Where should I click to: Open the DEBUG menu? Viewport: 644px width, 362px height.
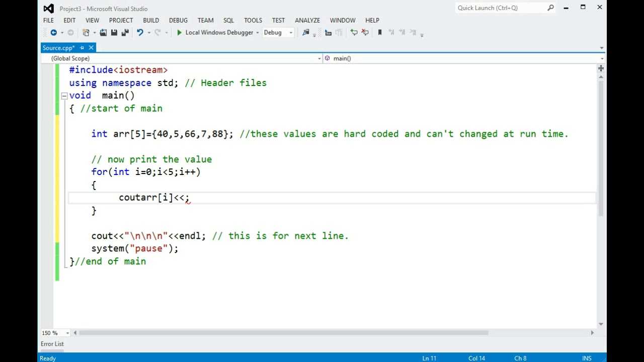coord(178,20)
